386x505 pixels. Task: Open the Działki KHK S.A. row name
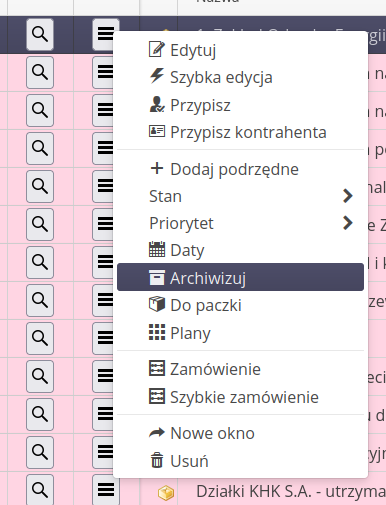tap(291, 491)
